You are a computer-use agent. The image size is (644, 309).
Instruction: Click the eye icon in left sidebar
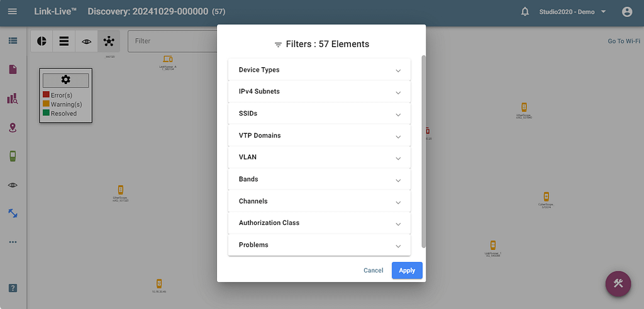coord(13,185)
